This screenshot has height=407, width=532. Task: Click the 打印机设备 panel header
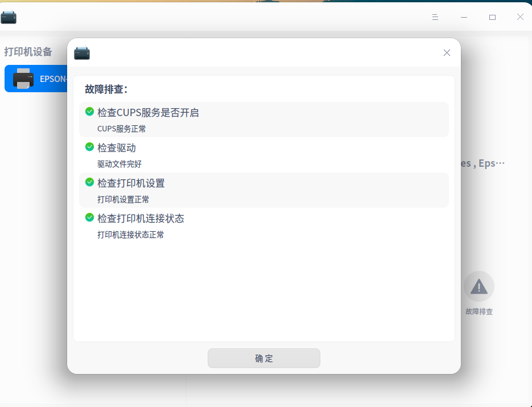(28, 52)
